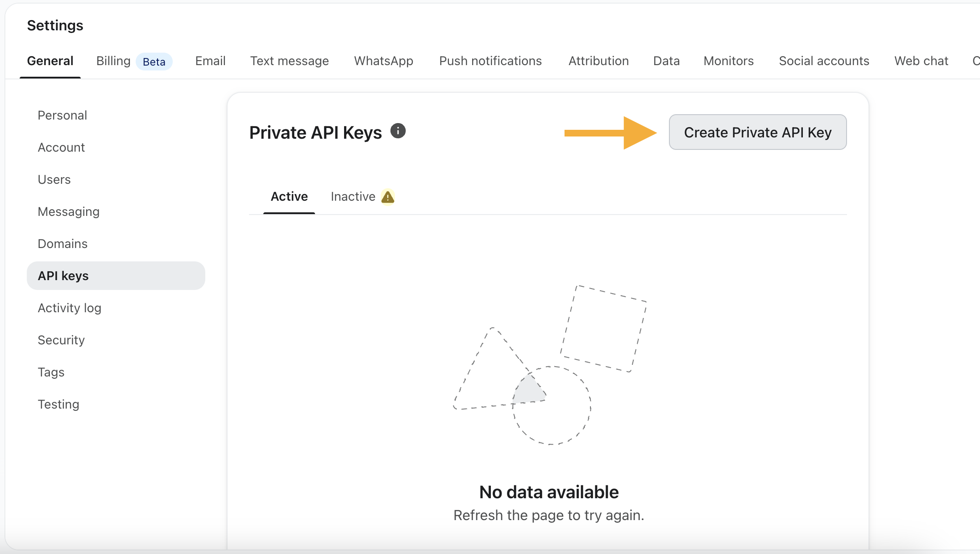Click the Beta badge next to Billing
Screen dimensions: 980x554
pyautogui.click(x=154, y=62)
